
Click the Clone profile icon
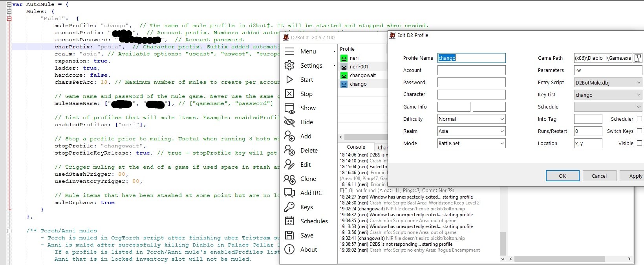(x=289, y=179)
